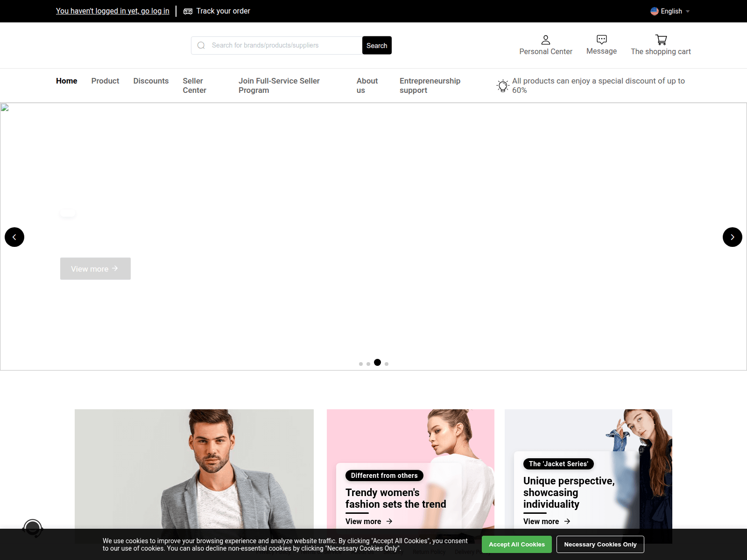Click the Track your order truck icon
Image resolution: width=747 pixels, height=560 pixels.
click(188, 11)
